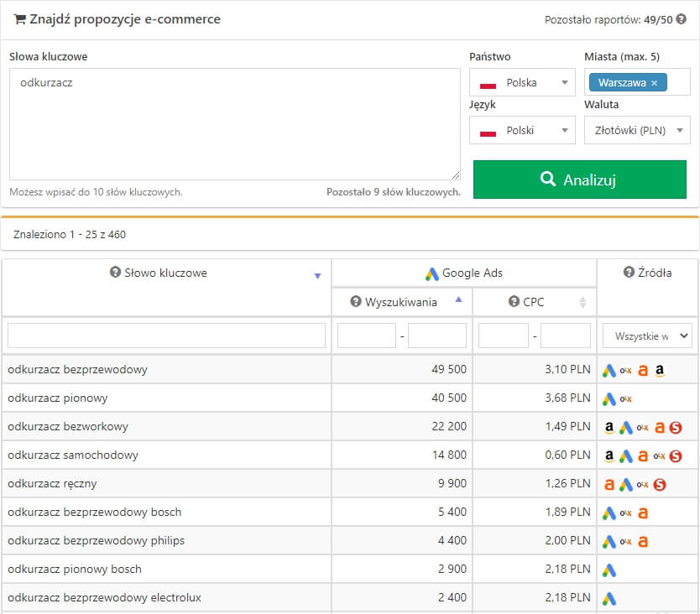
Task: Click the keyword filter input under Słowo kluczowe
Action: pos(166,336)
